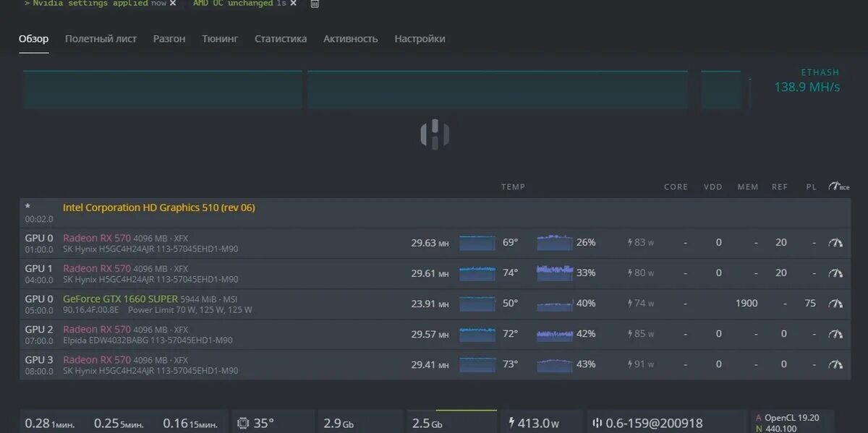Image resolution: width=868 pixels, height=433 pixels.
Task: Click Radeon RX 570 name in 07:00.0 row
Action: [x=96, y=329]
